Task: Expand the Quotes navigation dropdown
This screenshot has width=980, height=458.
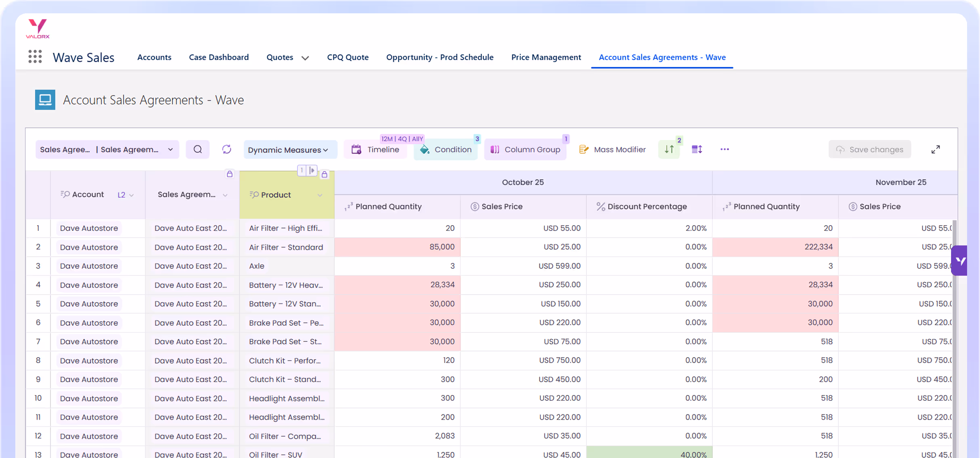Action: coord(306,57)
